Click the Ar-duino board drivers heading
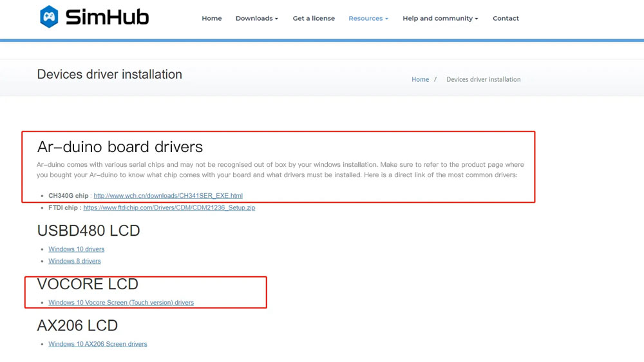Image resolution: width=644 pixels, height=362 pixels. 120,147
